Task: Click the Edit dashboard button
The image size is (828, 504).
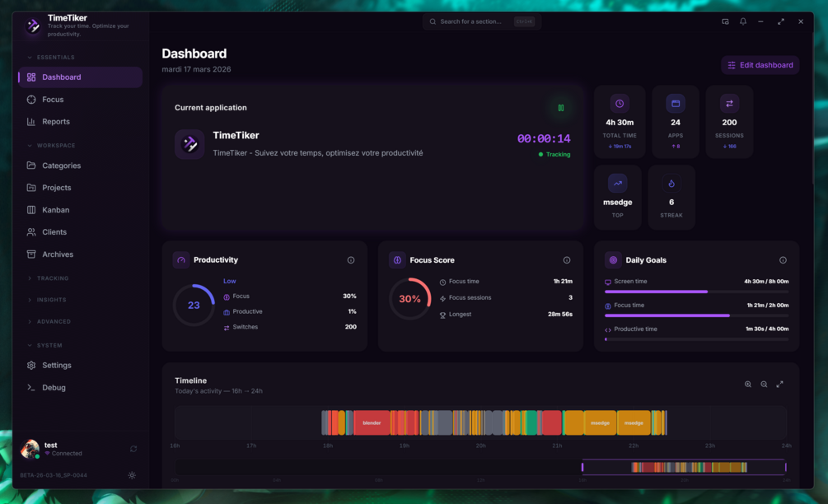Action: tap(759, 64)
